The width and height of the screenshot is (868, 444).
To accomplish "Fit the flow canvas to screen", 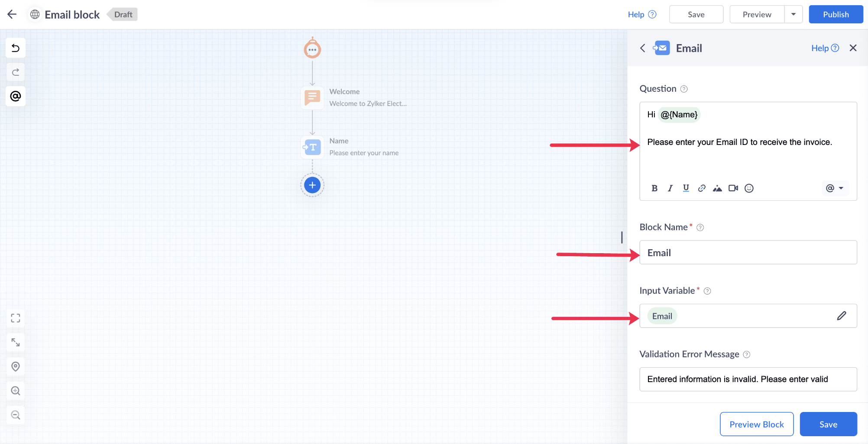I will pos(16,318).
